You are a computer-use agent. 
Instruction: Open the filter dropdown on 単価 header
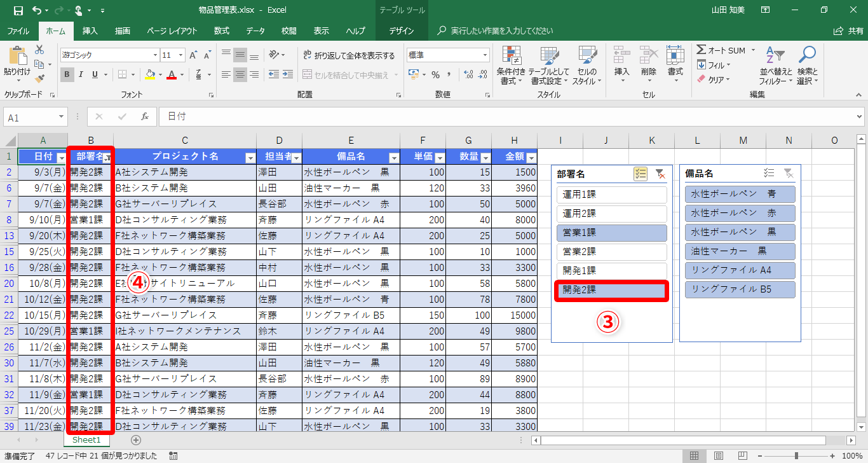pyautogui.click(x=440, y=158)
